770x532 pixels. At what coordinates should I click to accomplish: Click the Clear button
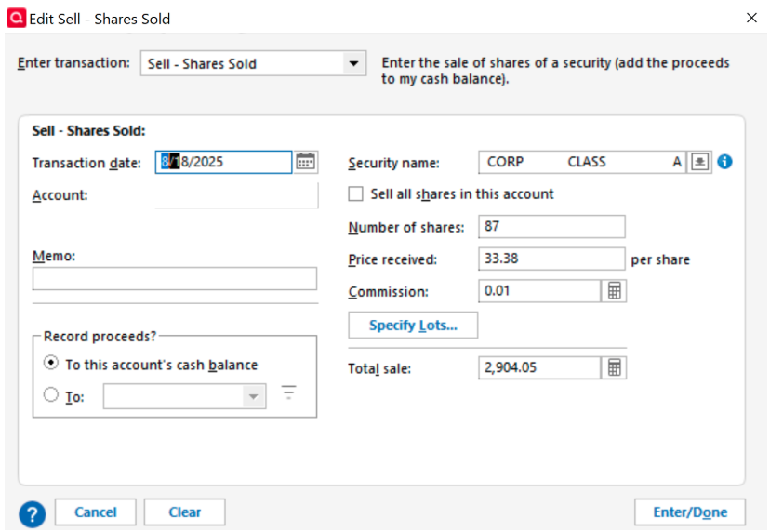tap(185, 512)
